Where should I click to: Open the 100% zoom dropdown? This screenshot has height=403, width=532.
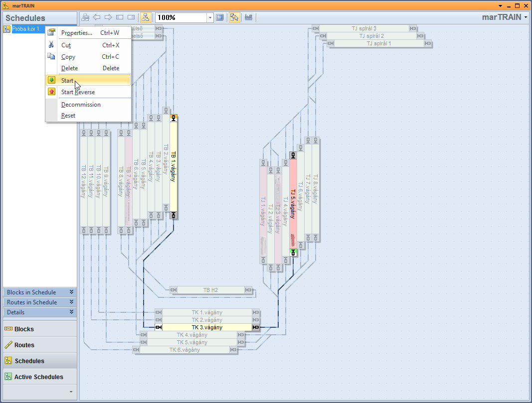point(210,17)
